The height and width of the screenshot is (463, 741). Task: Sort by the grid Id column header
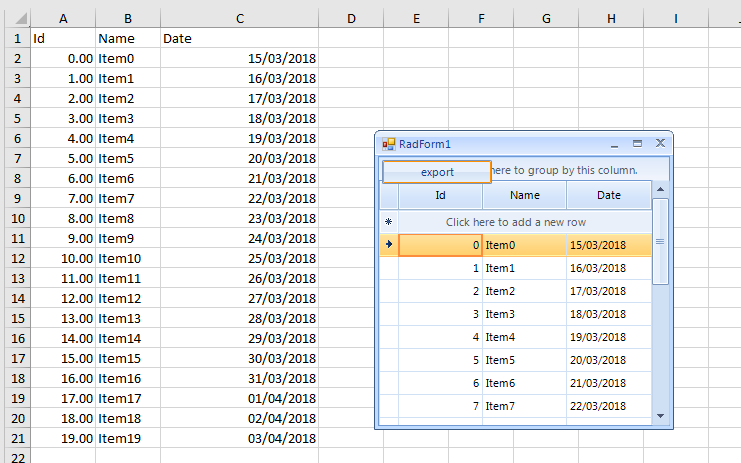coord(440,196)
